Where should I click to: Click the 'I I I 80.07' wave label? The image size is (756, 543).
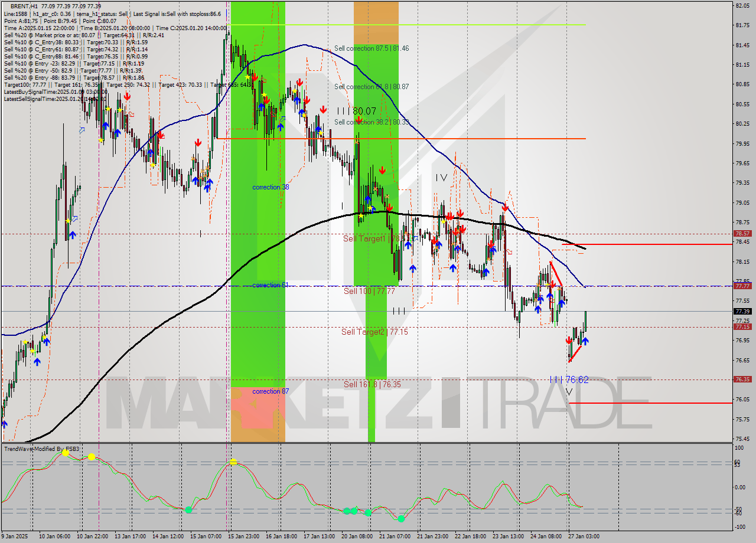pyautogui.click(x=357, y=110)
